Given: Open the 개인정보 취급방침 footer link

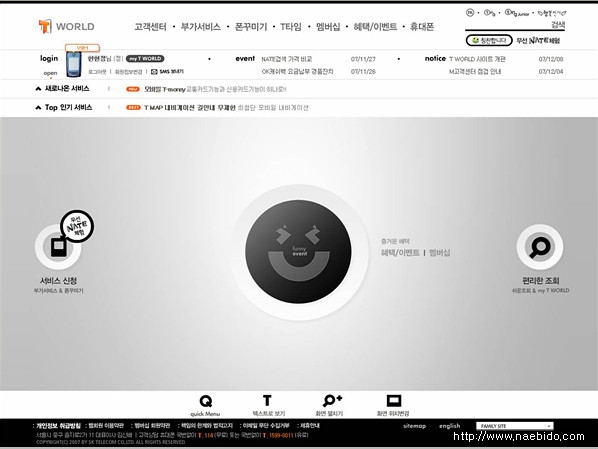Looking at the screenshot, I should [x=58, y=425].
